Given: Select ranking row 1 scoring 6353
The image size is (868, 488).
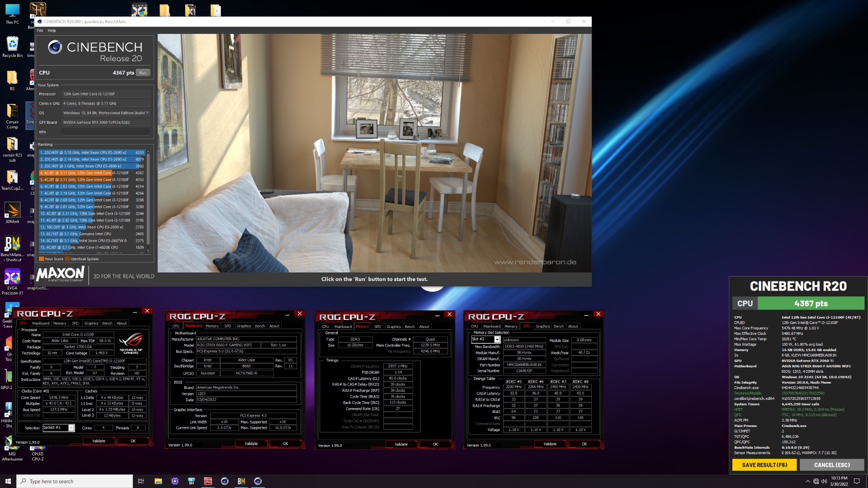Looking at the screenshot, I should coord(92,153).
